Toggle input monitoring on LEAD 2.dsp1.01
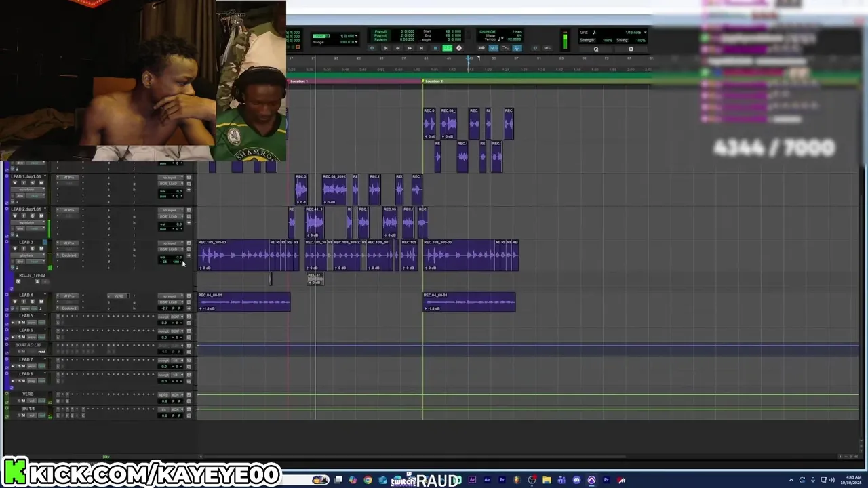Screen dimensions: 868x488 [24, 216]
